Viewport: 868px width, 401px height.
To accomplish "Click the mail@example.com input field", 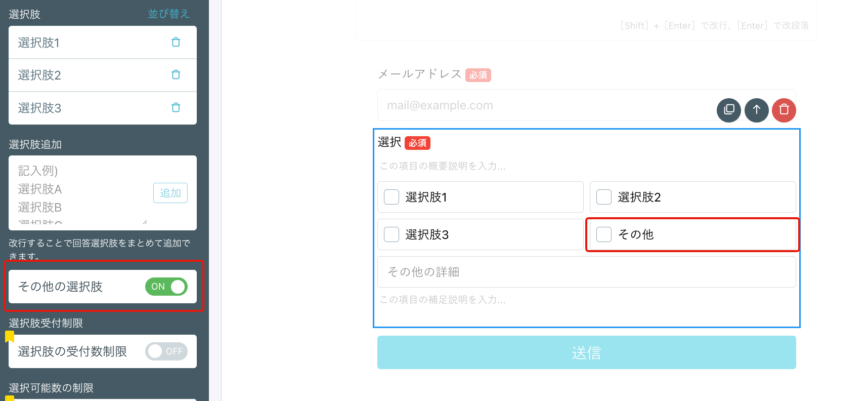I will pyautogui.click(x=546, y=105).
